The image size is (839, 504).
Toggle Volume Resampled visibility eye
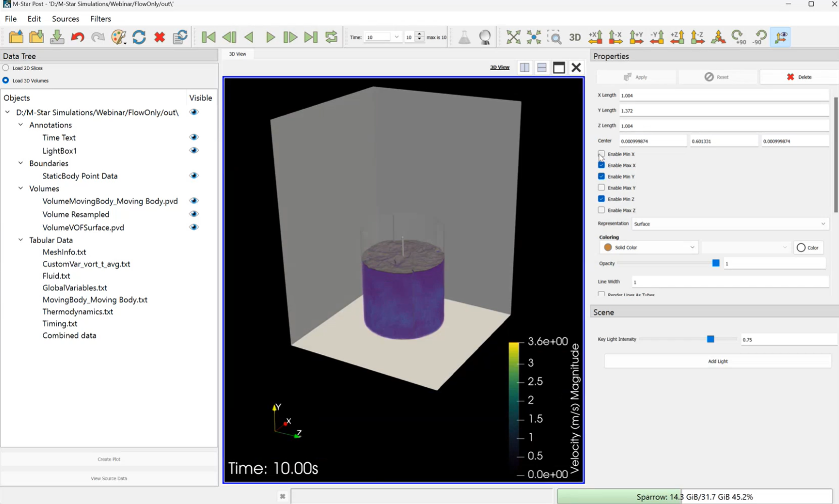click(194, 214)
